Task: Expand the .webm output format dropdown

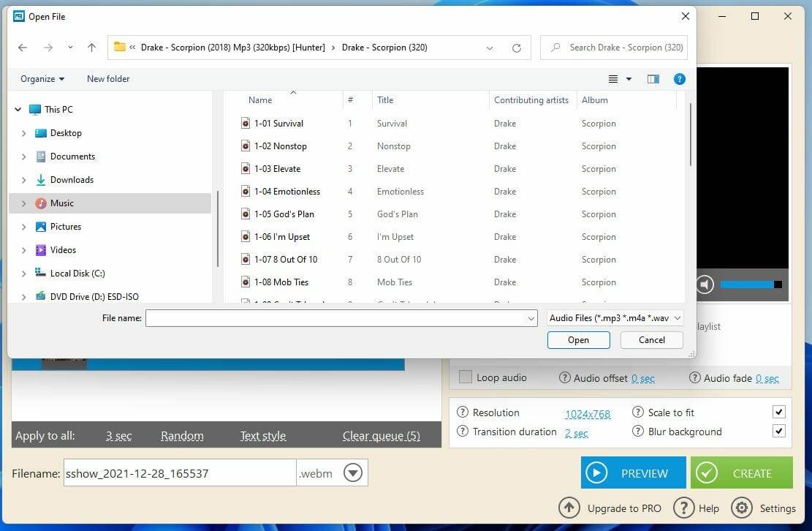Action: (353, 472)
